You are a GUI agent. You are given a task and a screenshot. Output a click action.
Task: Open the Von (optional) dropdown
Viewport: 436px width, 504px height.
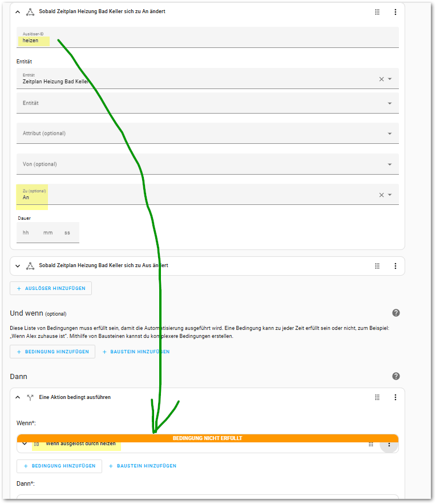[x=207, y=164]
